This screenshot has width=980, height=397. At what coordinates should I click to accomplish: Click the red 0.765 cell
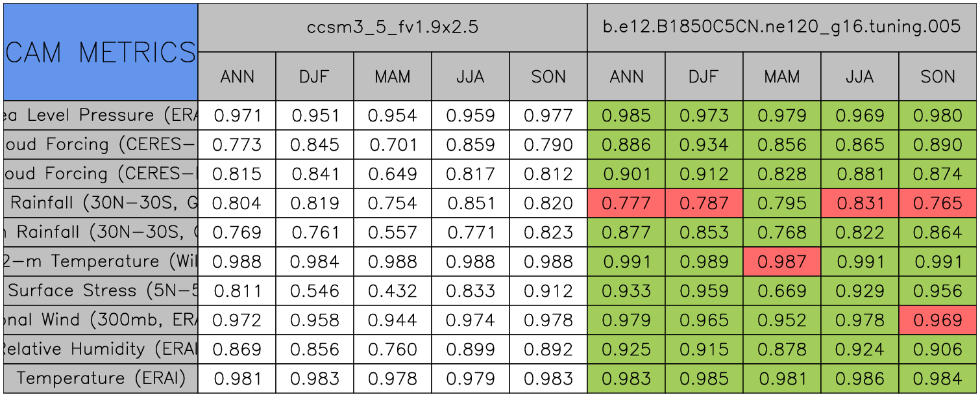click(x=937, y=203)
